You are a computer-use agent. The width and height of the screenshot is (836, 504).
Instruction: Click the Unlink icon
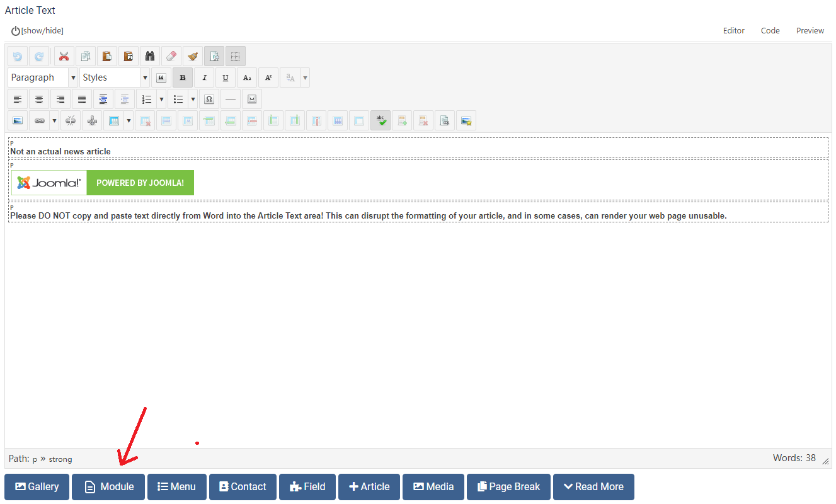[71, 121]
